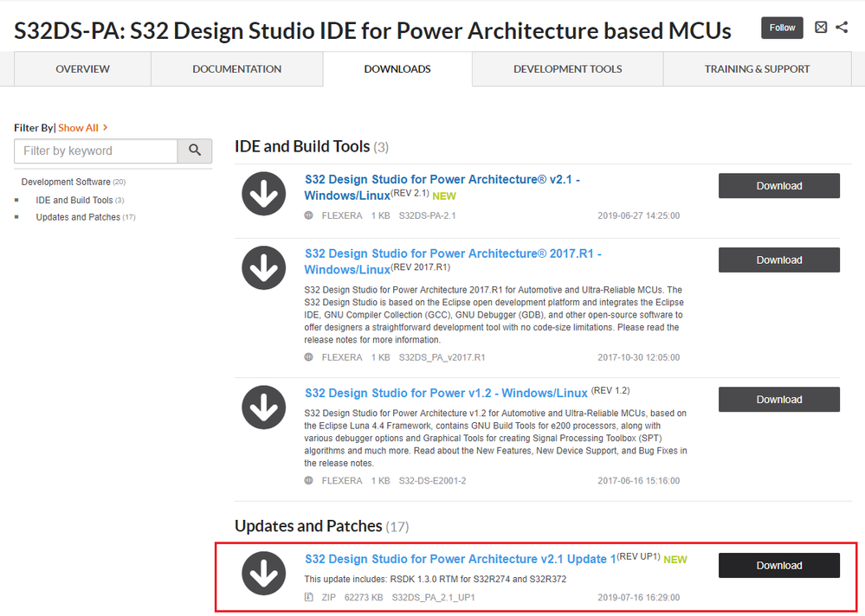Viewport: 865px width, 616px height.
Task: Switch to Development Tools tab
Action: 568,69
